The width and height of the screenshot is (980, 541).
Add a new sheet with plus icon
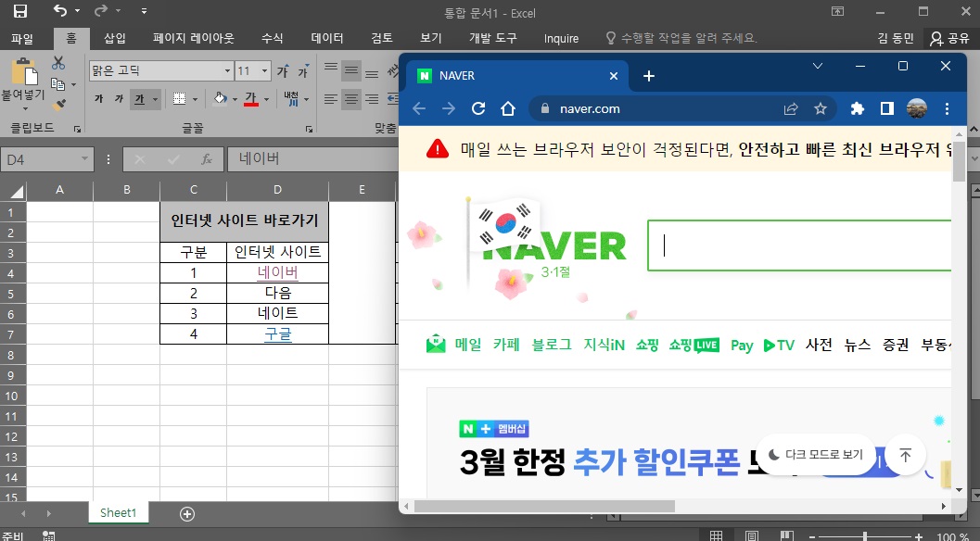pyautogui.click(x=187, y=513)
